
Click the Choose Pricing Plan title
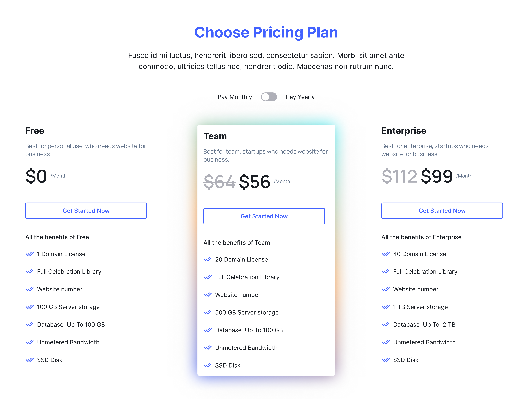click(266, 32)
